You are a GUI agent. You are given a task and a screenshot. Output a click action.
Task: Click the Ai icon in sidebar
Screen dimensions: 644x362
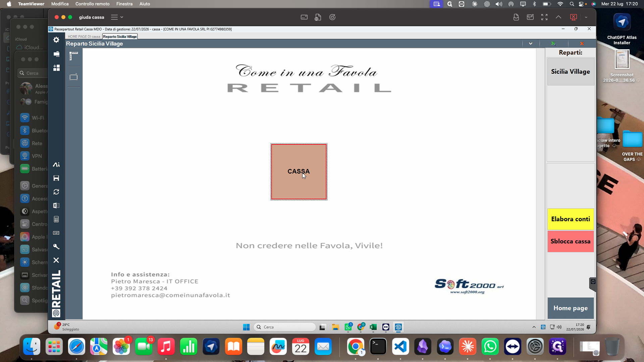pyautogui.click(x=56, y=165)
